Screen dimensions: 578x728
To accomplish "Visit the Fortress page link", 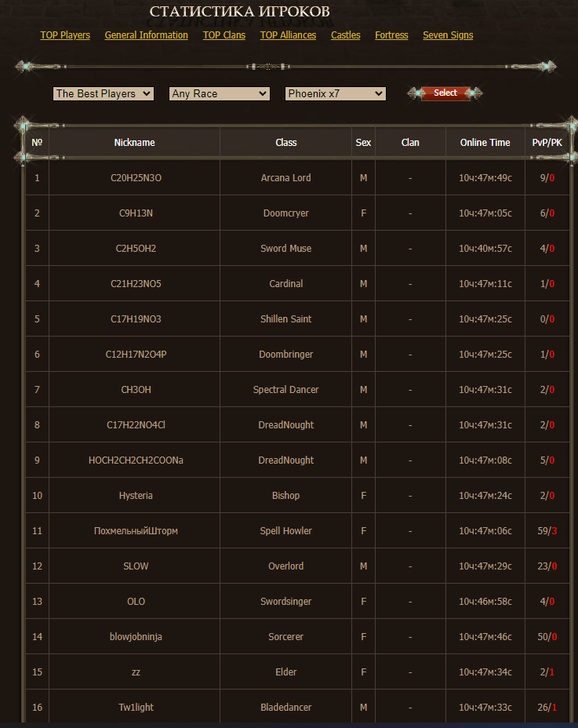I will coord(391,35).
